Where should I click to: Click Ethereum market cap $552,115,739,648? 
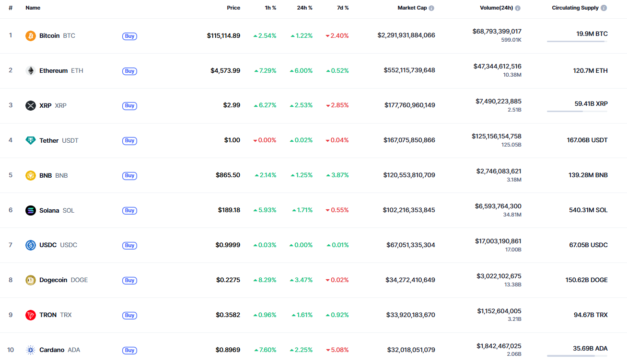tap(409, 70)
